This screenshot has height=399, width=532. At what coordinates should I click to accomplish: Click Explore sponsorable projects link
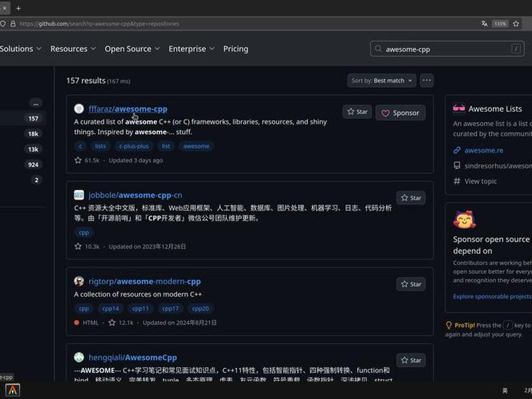click(492, 297)
